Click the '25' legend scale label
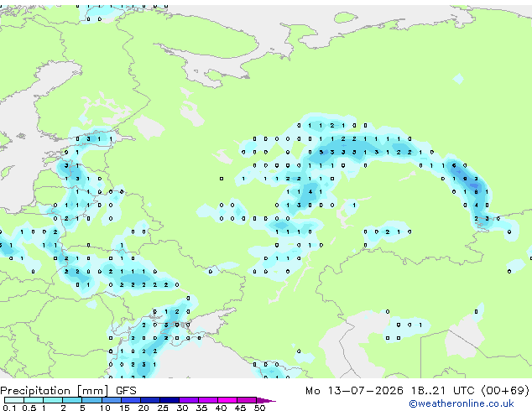 click(x=163, y=408)
